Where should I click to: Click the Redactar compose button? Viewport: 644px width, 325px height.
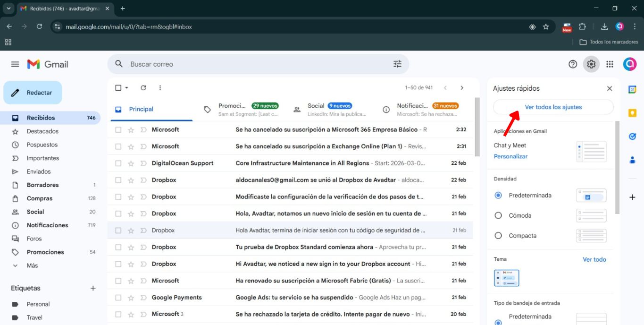(33, 93)
